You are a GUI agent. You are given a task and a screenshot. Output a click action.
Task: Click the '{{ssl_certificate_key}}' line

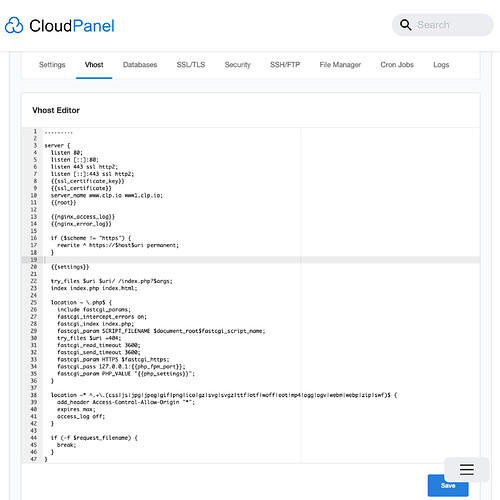(88, 181)
